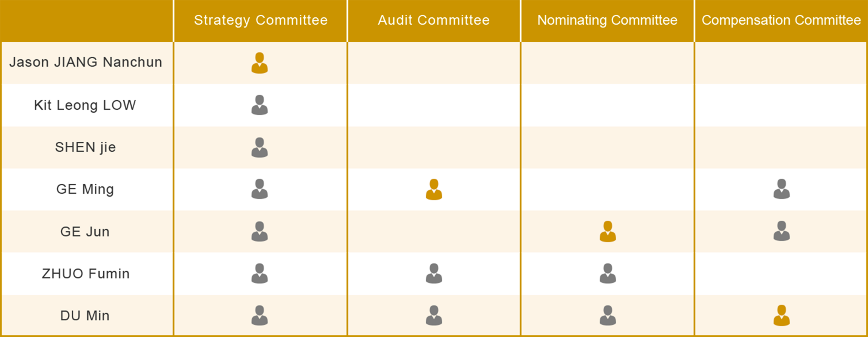868x337 pixels.
Task: Click DU Min's Audit Committee person icon
Action: pos(434,316)
